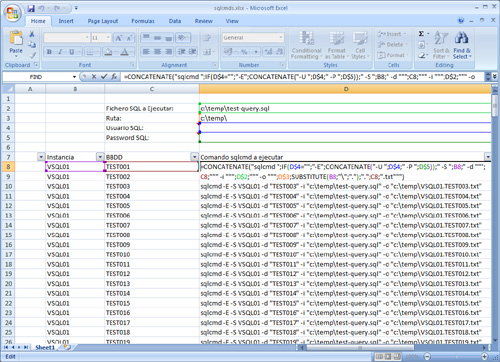The width and height of the screenshot is (500, 362).
Task: Click the Merge & Center icon
Action: tap(207, 52)
